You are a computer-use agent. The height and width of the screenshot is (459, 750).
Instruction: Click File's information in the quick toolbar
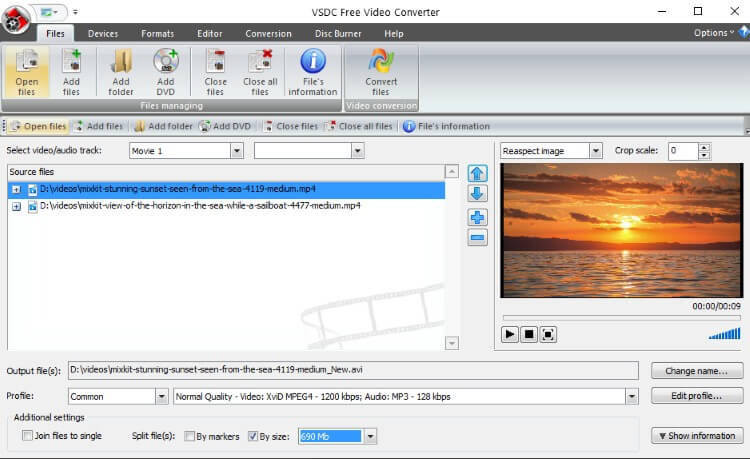[446, 126]
